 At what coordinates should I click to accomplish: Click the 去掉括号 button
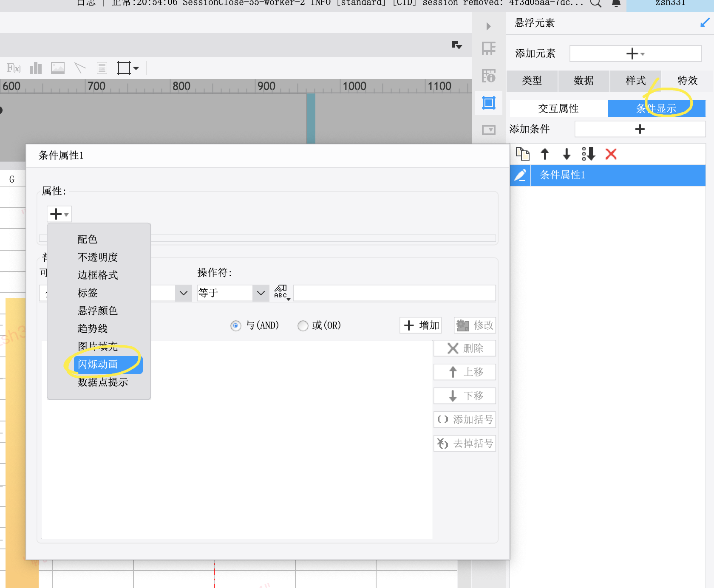(x=465, y=444)
